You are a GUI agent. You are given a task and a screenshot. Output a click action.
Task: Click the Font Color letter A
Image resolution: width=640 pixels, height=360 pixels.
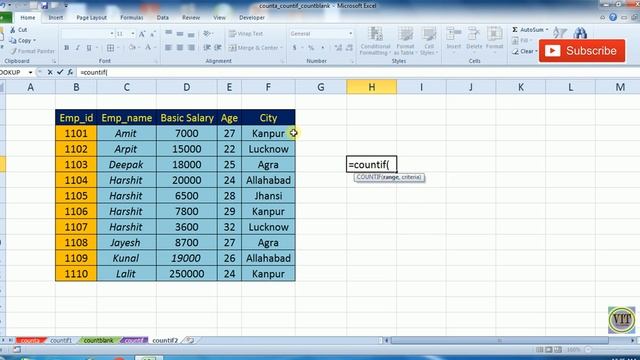tap(148, 48)
